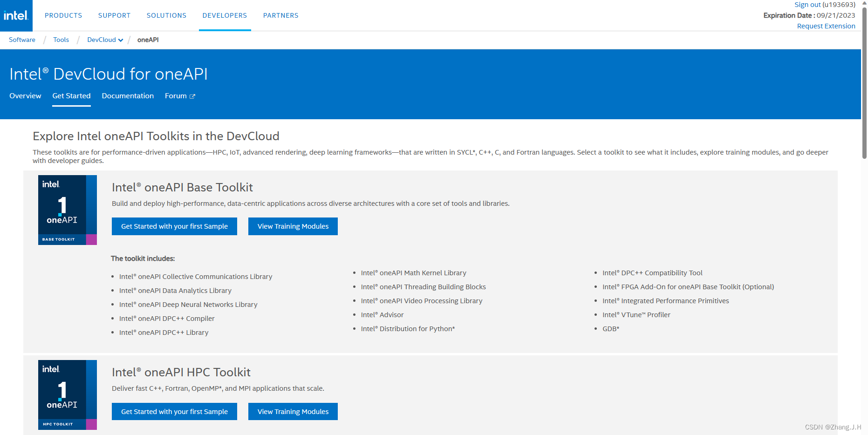Switch to the Overview tab

(25, 95)
